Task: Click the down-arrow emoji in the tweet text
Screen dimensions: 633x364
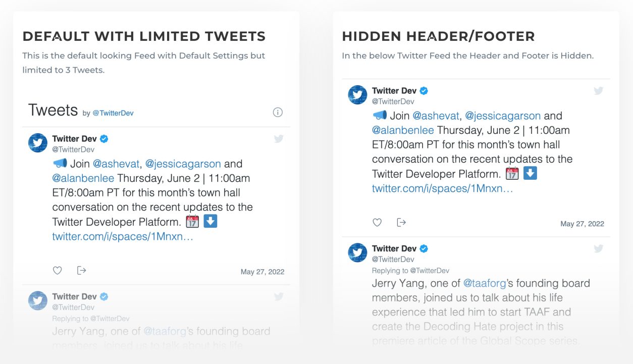Action: click(x=210, y=222)
